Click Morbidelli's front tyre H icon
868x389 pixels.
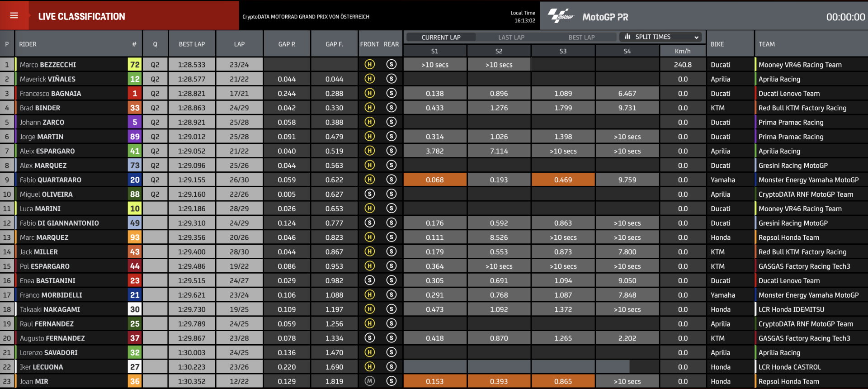pyautogui.click(x=369, y=294)
